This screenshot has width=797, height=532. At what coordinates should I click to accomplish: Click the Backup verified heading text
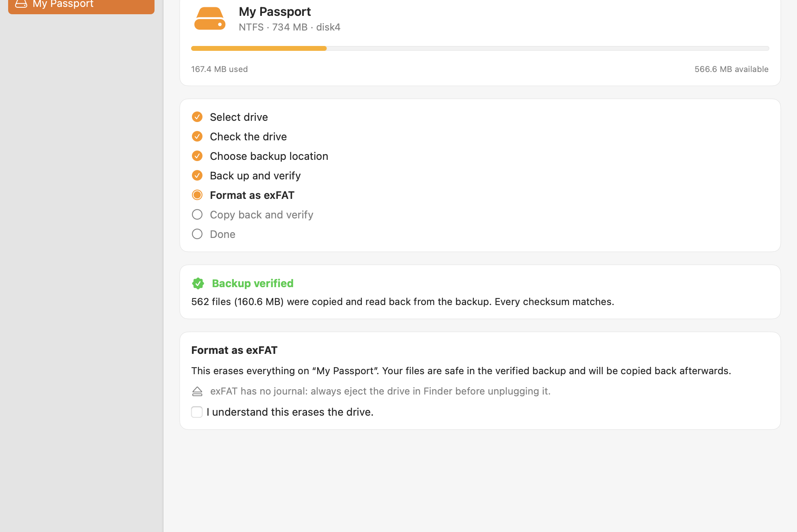pyautogui.click(x=253, y=283)
